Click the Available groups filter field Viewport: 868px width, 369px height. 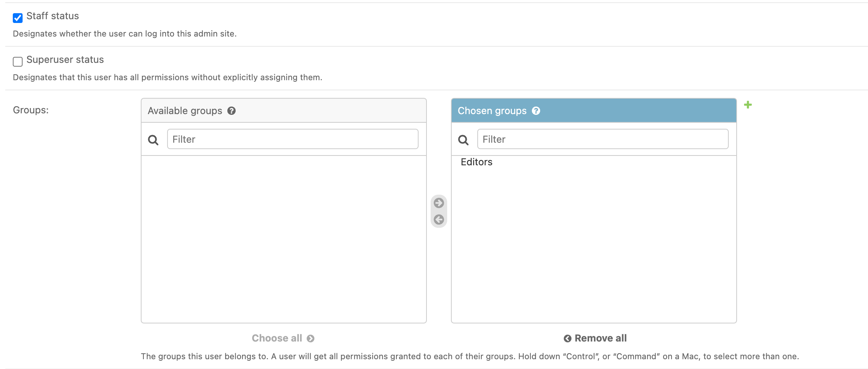point(292,139)
